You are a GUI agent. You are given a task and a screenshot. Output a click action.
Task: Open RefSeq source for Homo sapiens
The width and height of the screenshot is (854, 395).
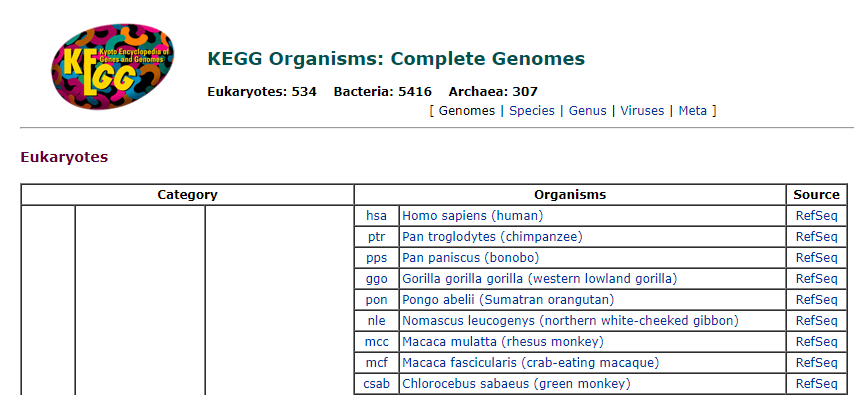[x=816, y=216]
